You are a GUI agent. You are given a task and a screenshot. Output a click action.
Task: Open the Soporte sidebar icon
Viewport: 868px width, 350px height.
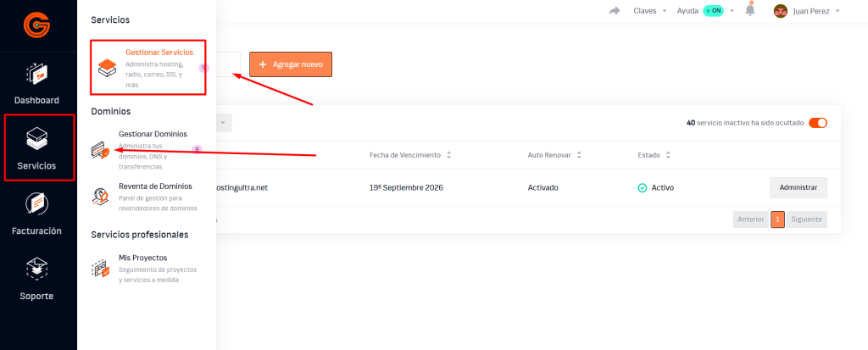37,269
